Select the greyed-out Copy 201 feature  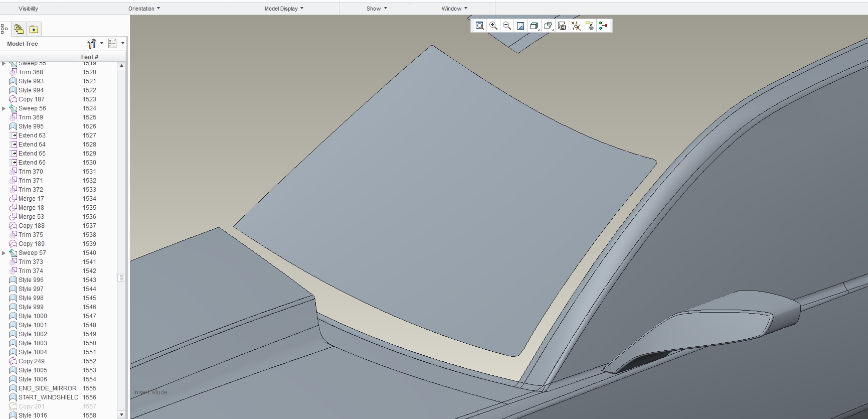coord(32,406)
